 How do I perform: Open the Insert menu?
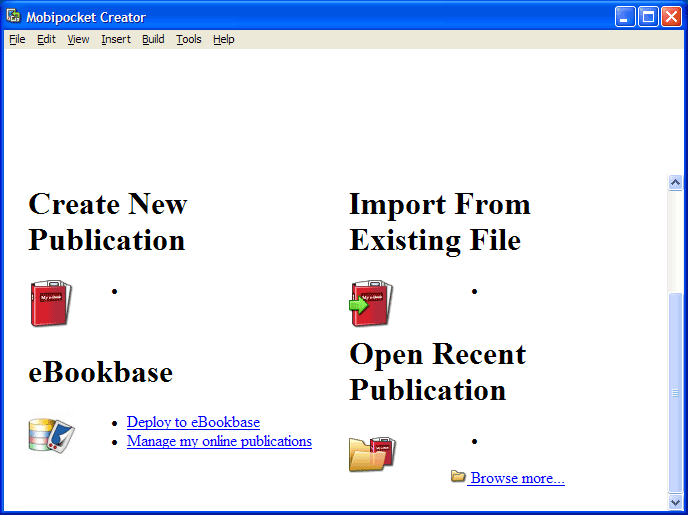coord(116,39)
